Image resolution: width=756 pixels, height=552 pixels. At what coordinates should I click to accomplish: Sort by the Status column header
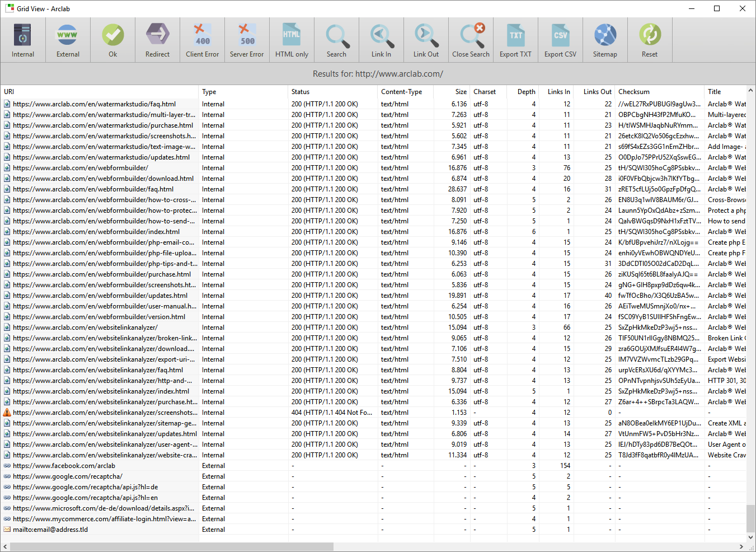pos(300,92)
